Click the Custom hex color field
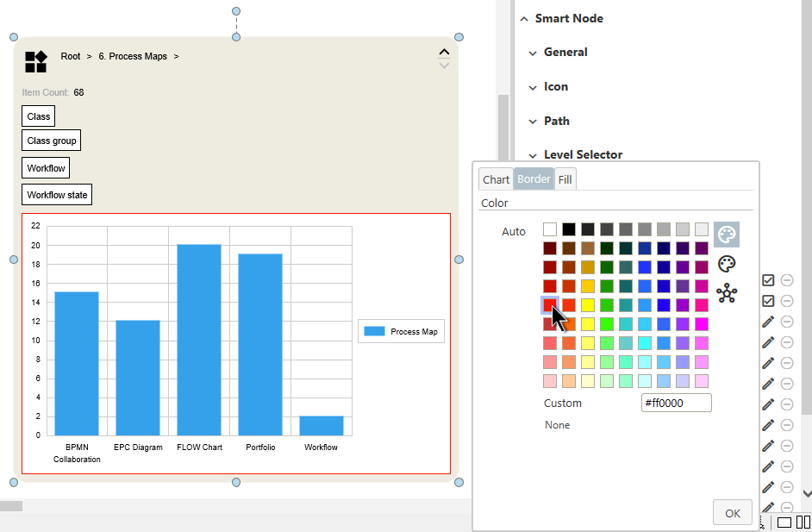The height and width of the screenshot is (532, 812). (676, 403)
